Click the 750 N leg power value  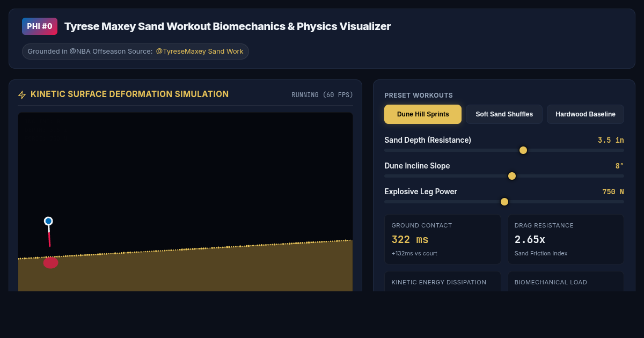pyautogui.click(x=613, y=192)
